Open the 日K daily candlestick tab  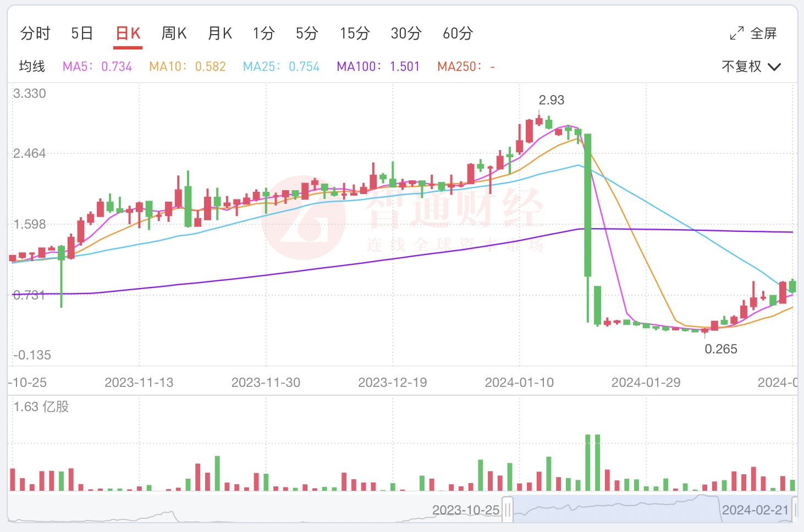(x=129, y=34)
